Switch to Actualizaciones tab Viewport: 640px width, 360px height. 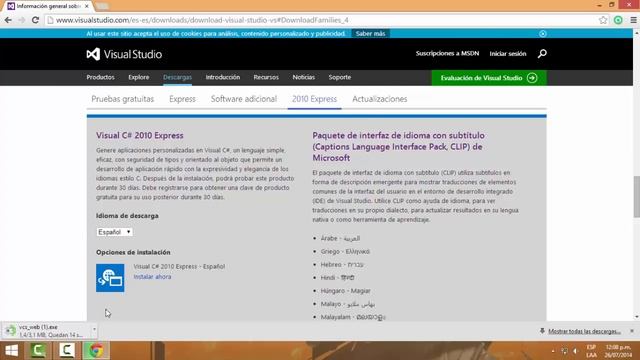[380, 99]
